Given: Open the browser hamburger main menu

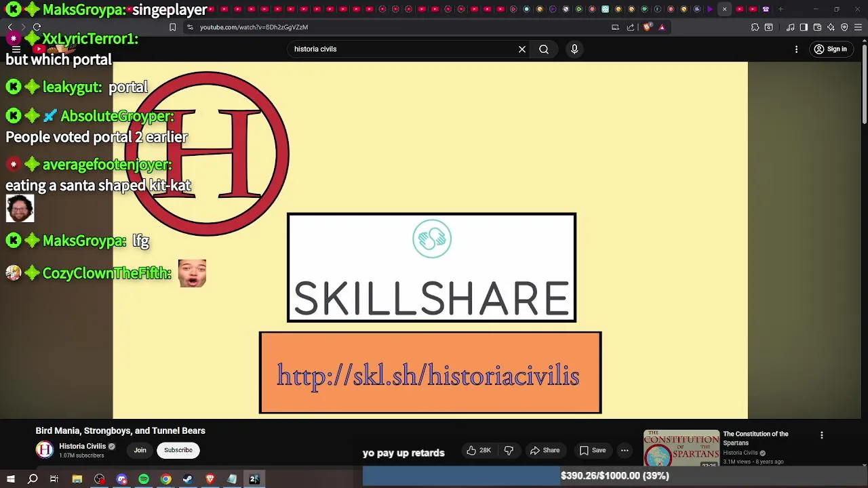Looking at the screenshot, I should (858, 27).
